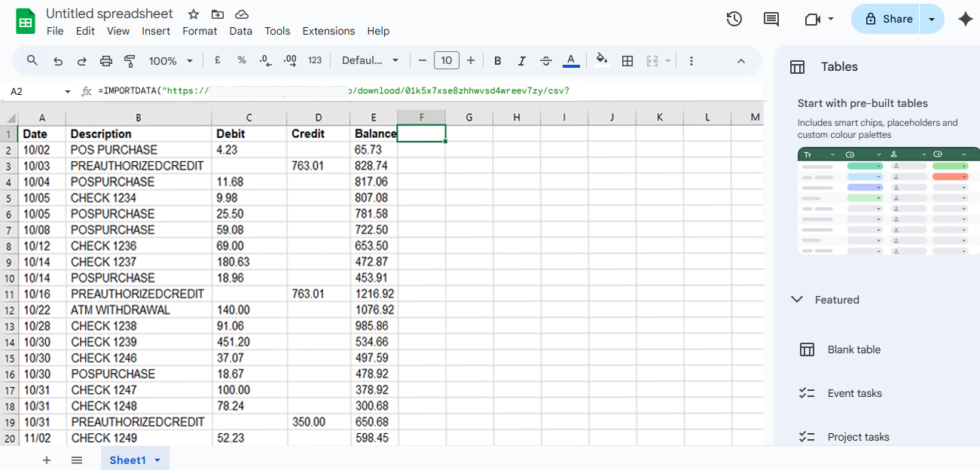Image resolution: width=980 pixels, height=470 pixels.
Task: Open the zoom 100% dropdown
Action: click(x=170, y=61)
